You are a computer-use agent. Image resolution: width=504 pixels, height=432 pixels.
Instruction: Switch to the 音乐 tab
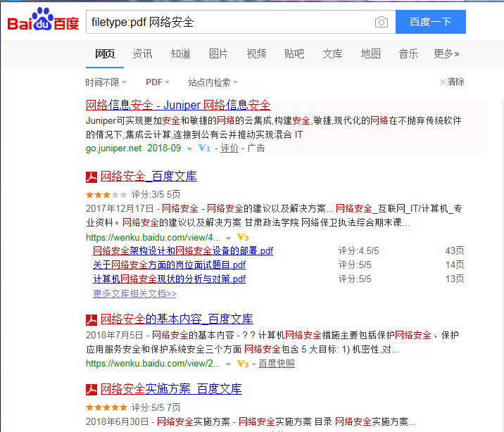tap(408, 53)
